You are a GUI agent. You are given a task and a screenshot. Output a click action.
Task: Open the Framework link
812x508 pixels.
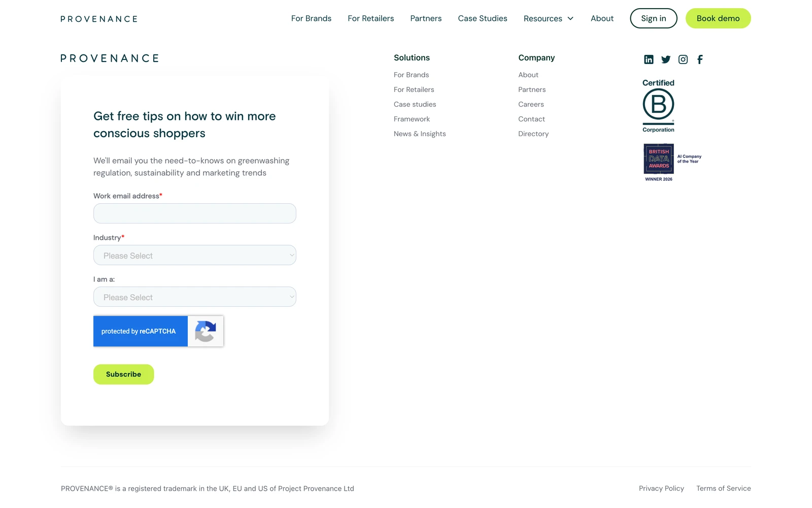pyautogui.click(x=412, y=119)
